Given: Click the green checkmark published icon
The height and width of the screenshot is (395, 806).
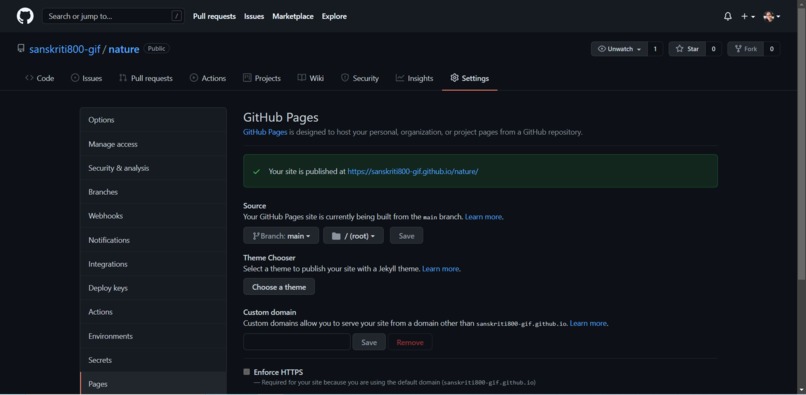Looking at the screenshot, I should (257, 171).
